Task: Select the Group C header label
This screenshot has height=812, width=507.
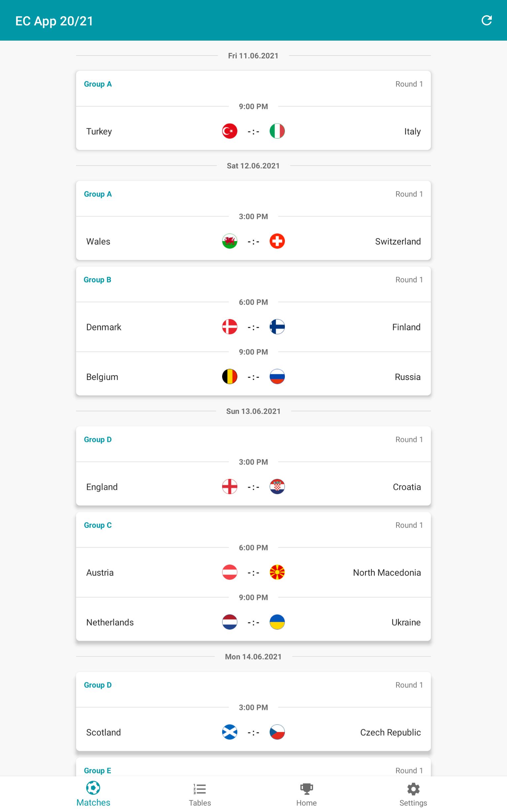Action: (98, 525)
